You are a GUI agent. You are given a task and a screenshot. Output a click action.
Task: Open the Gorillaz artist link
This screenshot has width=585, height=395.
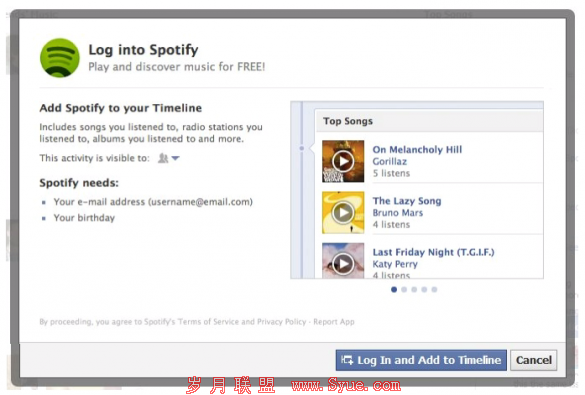(x=390, y=162)
